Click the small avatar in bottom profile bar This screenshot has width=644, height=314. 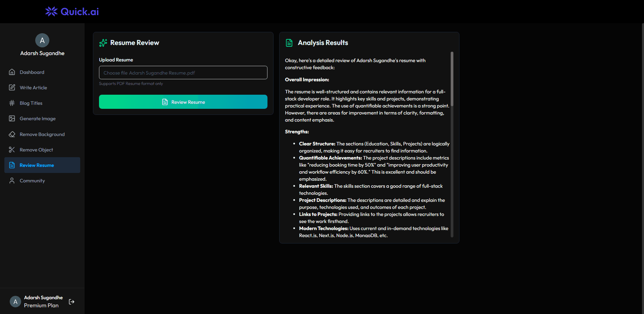pos(15,302)
